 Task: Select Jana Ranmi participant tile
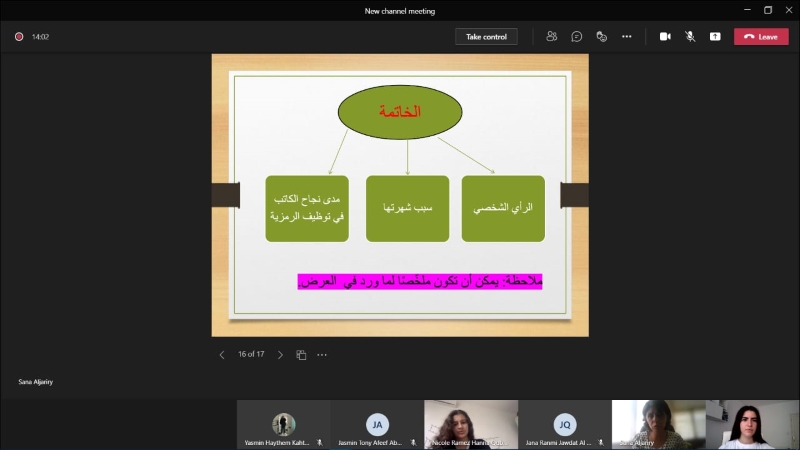pyautogui.click(x=565, y=424)
